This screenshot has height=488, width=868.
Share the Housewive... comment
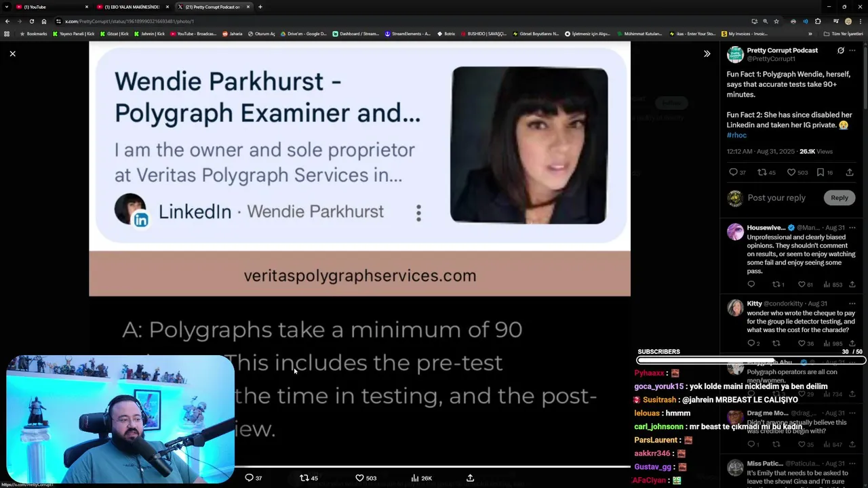(852, 285)
